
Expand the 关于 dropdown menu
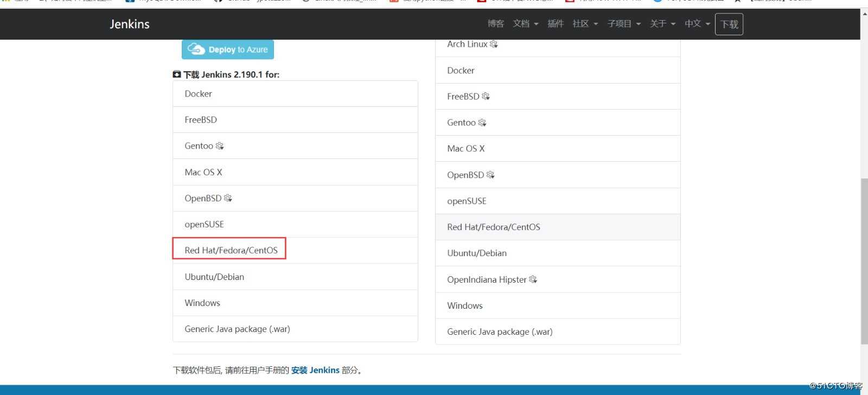(662, 24)
